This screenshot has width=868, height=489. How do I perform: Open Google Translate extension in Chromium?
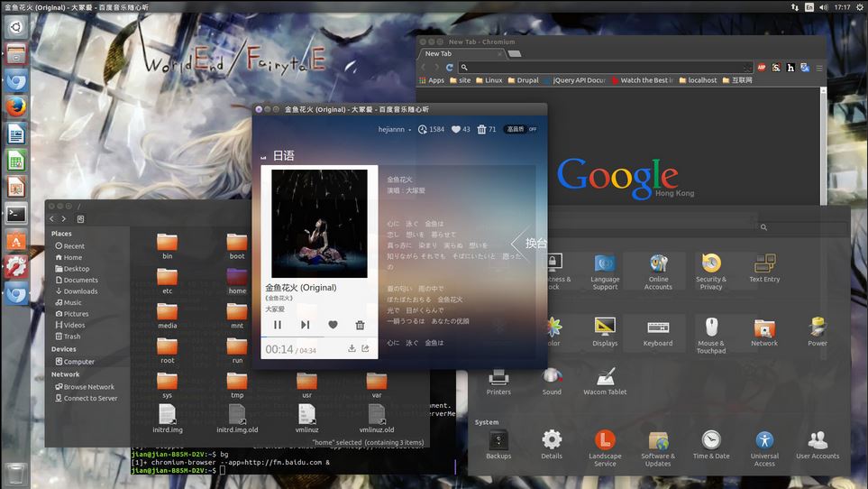(805, 68)
